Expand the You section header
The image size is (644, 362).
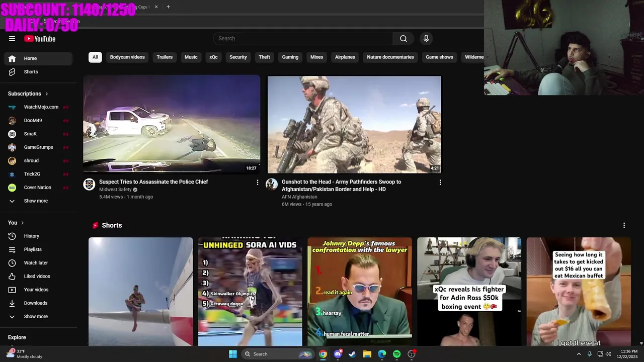click(x=16, y=223)
